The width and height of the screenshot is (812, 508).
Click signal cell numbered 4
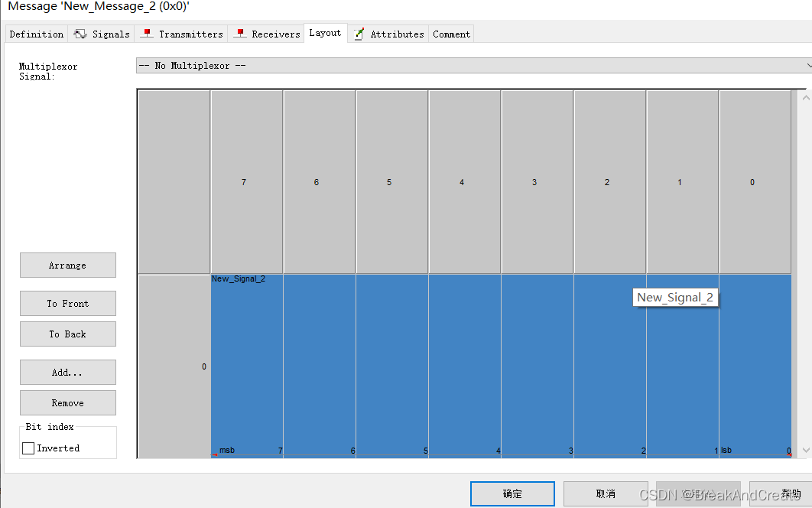pyautogui.click(x=465, y=366)
